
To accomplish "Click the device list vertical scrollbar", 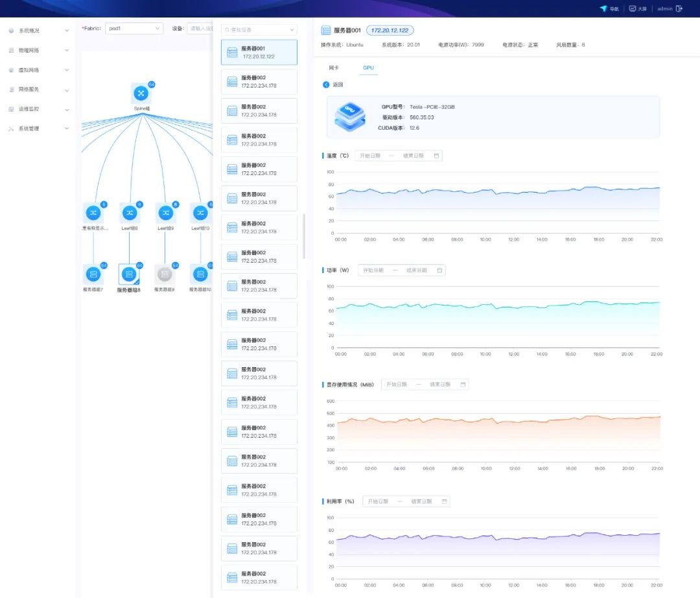I will tap(304, 236).
